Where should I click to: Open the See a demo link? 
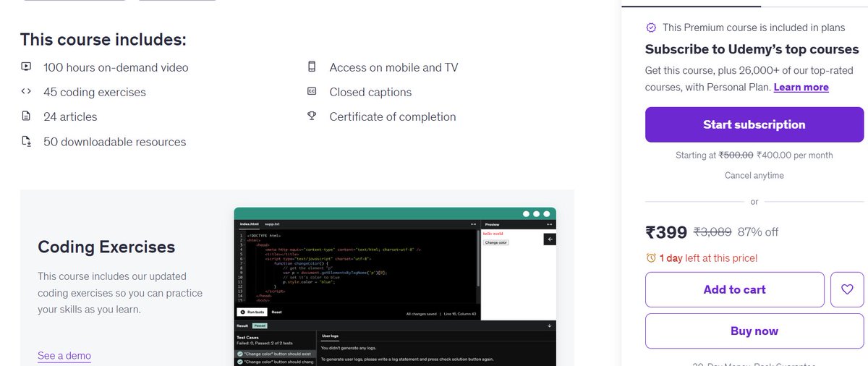click(x=64, y=355)
